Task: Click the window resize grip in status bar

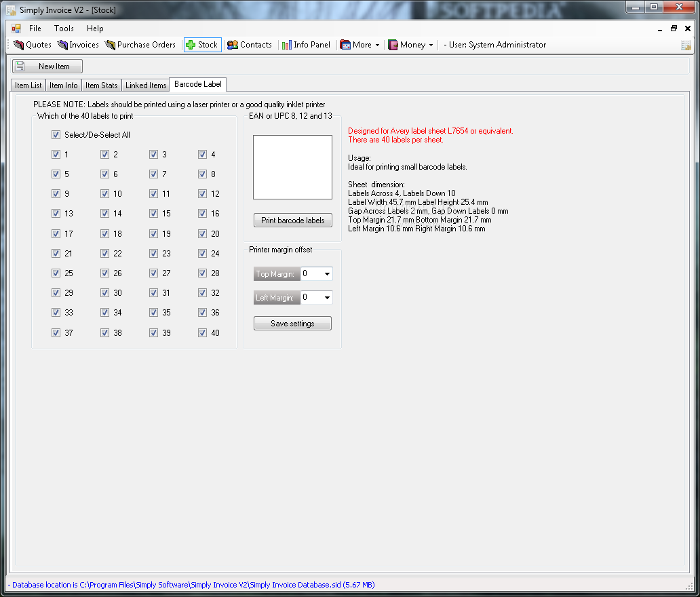Action: pyautogui.click(x=689, y=585)
